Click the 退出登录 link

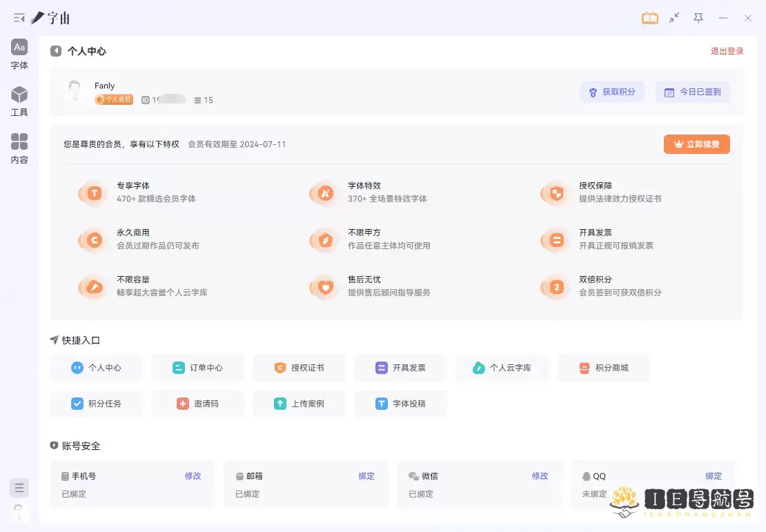coord(727,51)
